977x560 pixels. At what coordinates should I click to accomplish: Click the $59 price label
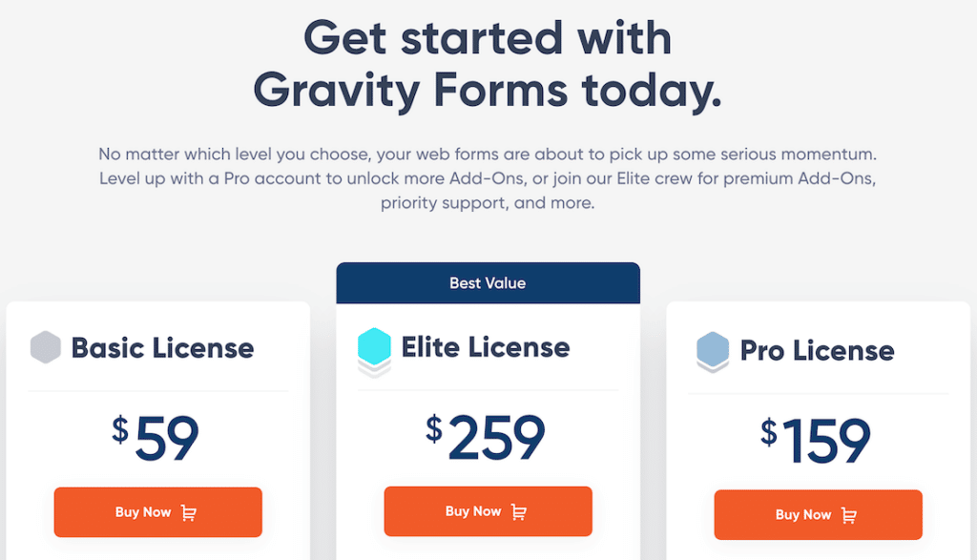tap(157, 435)
